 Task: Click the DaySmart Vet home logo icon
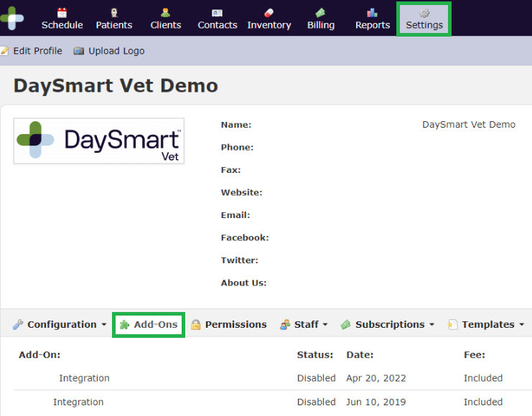(11, 17)
